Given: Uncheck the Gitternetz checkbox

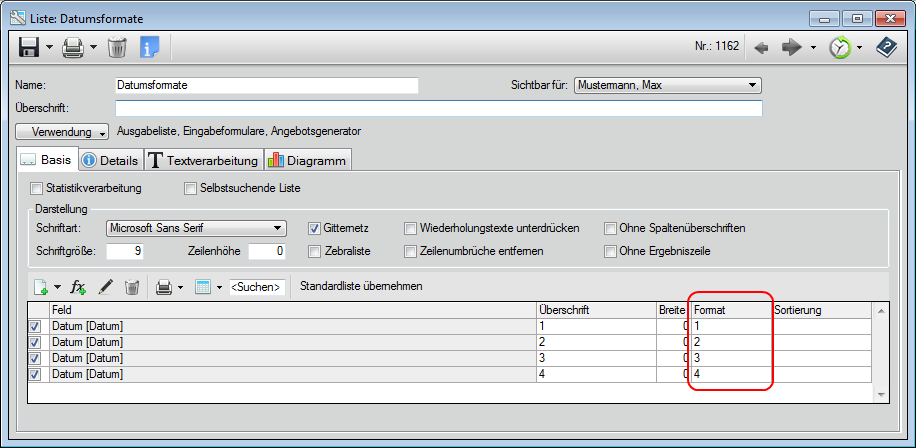Looking at the screenshot, I should [x=314, y=228].
